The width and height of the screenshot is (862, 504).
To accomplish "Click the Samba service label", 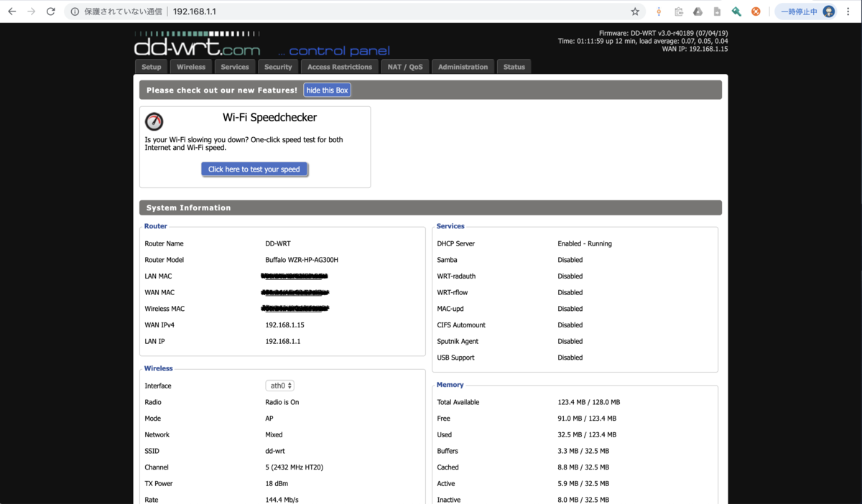I will pyautogui.click(x=447, y=260).
